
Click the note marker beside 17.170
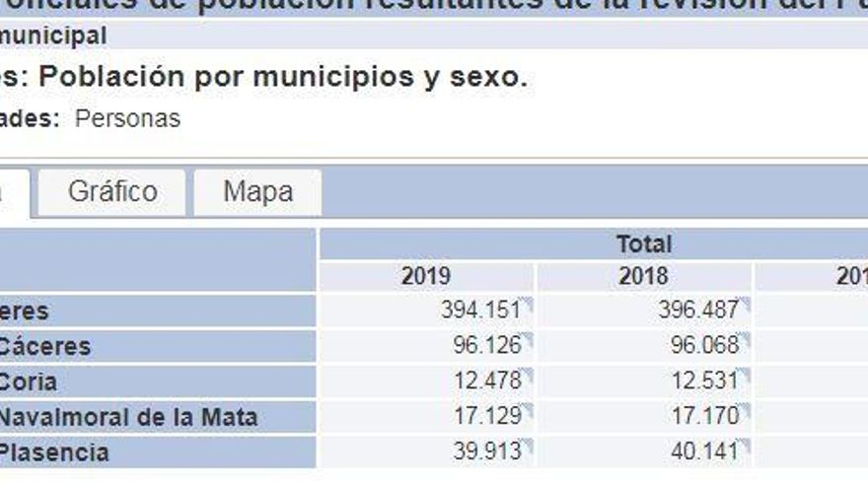(746, 410)
